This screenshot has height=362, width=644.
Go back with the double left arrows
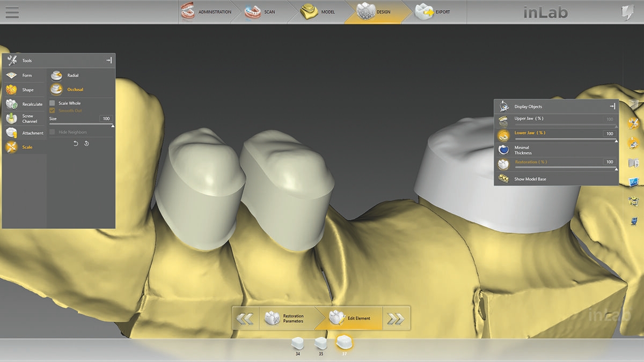[245, 319]
